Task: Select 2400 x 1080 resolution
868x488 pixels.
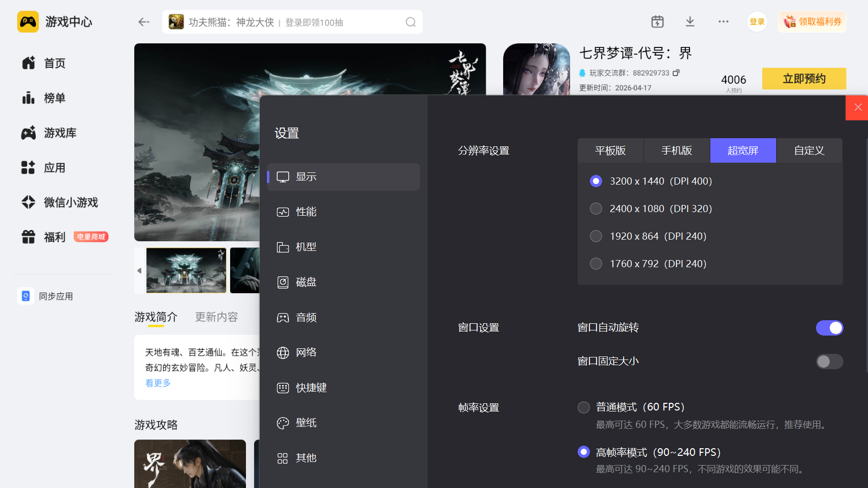Action: [x=596, y=209]
